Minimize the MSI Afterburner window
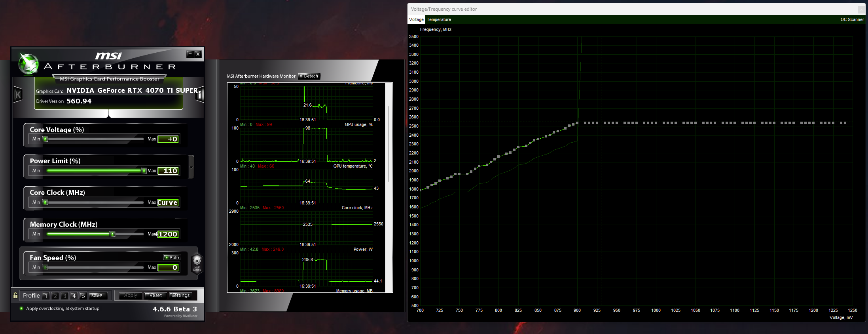 pos(190,53)
